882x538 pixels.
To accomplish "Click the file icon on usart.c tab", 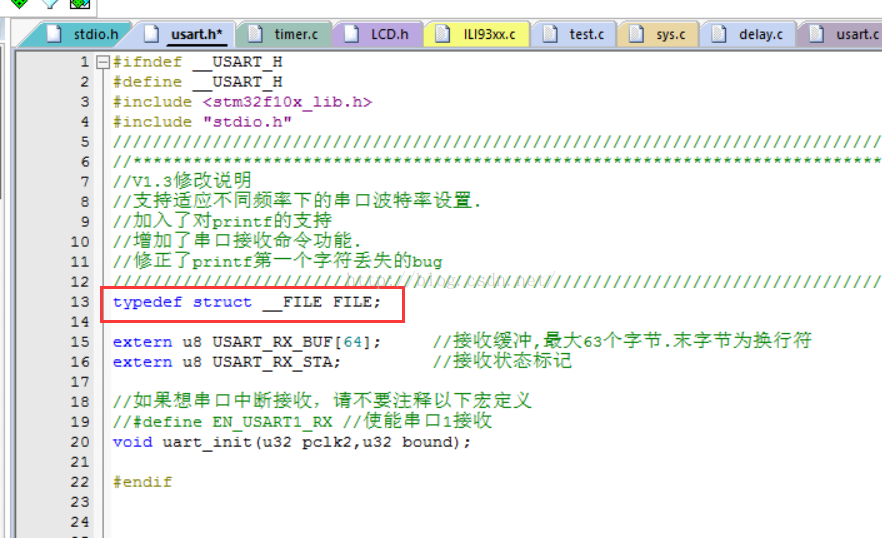I will pos(817,34).
